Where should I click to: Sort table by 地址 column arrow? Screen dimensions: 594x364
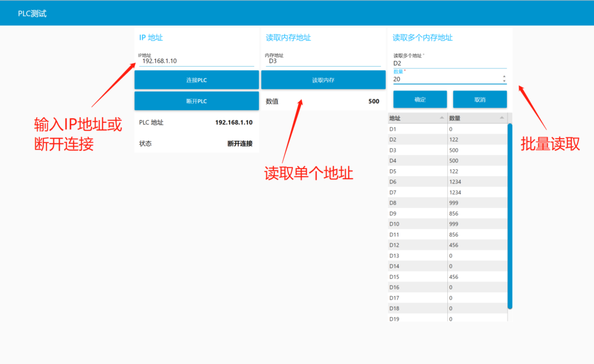[x=441, y=118]
